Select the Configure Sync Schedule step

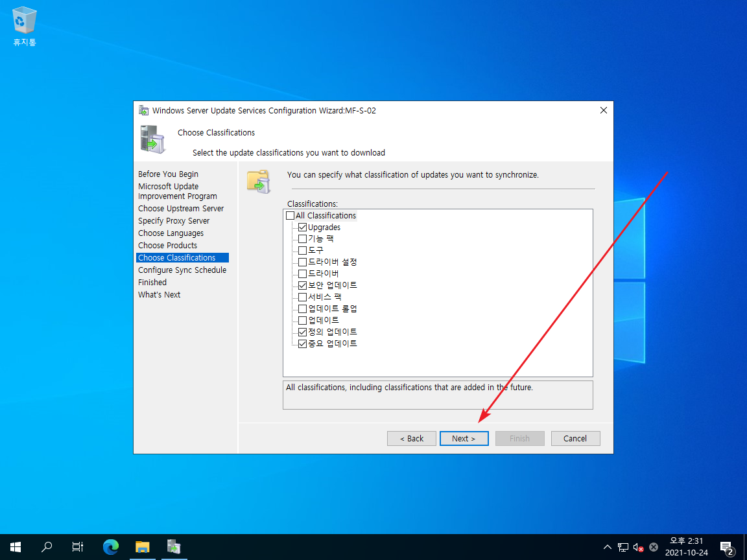tap(182, 270)
